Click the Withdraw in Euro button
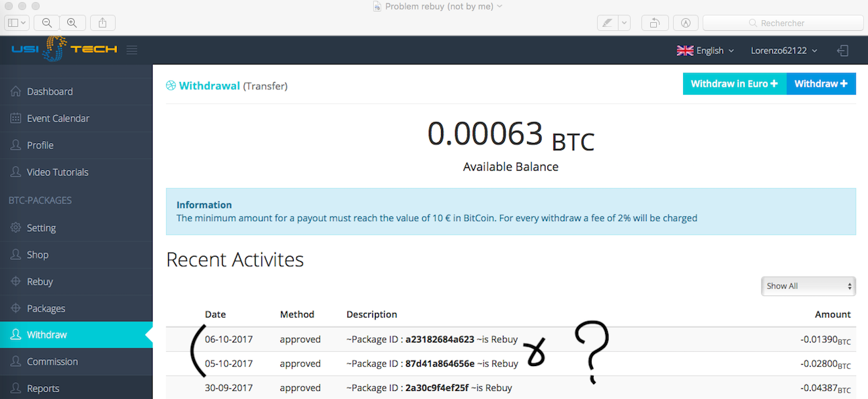 [x=734, y=83]
